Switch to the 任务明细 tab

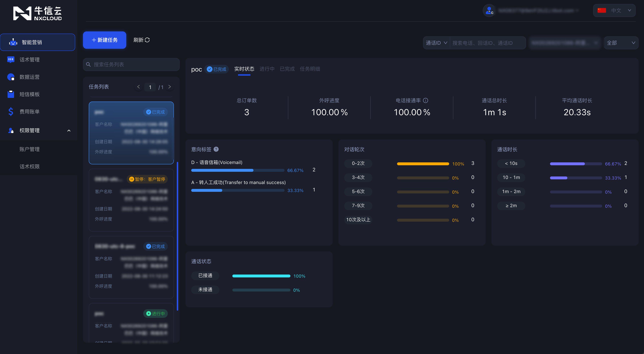click(x=310, y=69)
